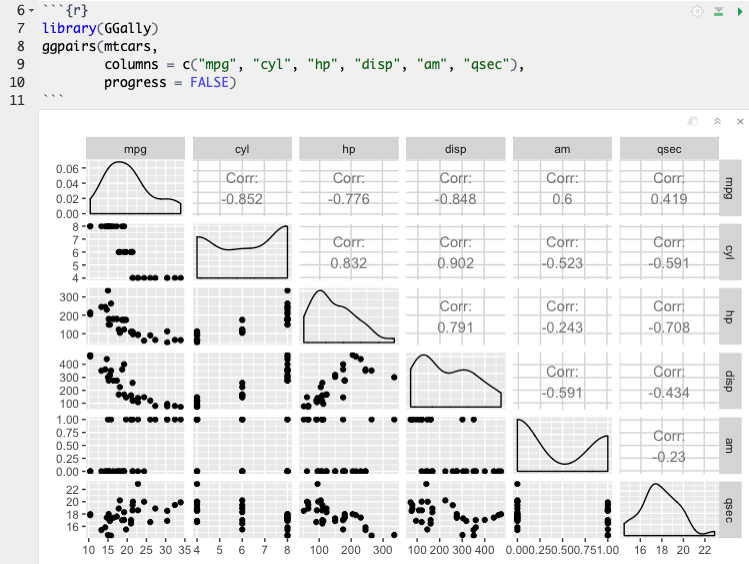Click the Corr: -0.776 panel
Screen dimensions: 749x564
coord(349,188)
